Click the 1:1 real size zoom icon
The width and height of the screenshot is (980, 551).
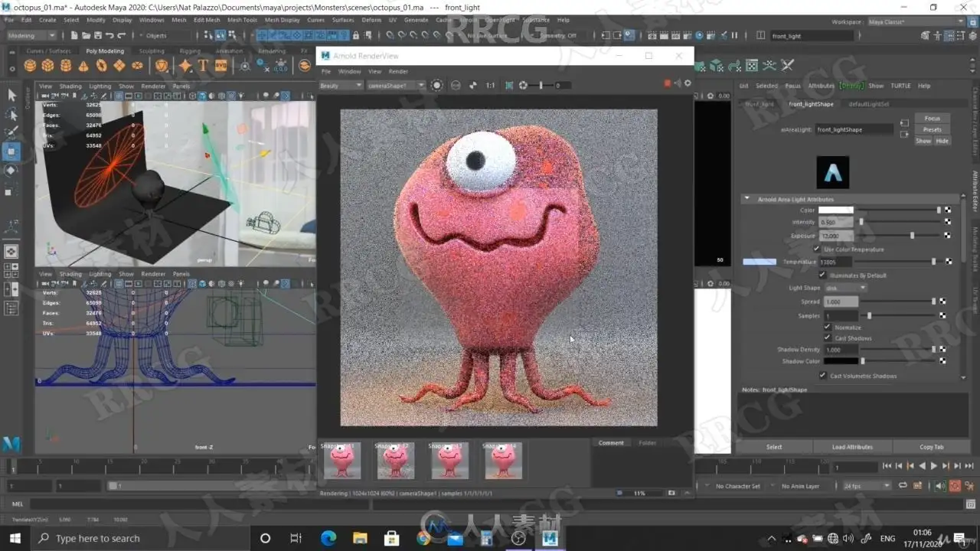[490, 86]
